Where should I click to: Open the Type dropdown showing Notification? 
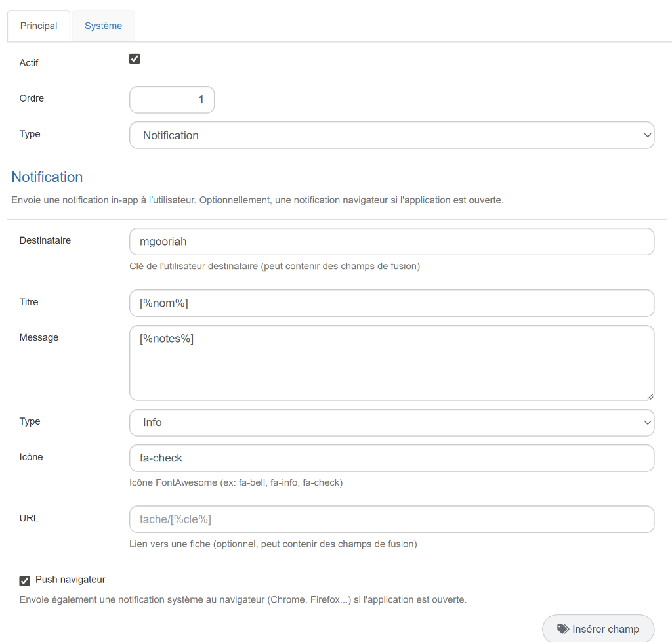pos(391,135)
